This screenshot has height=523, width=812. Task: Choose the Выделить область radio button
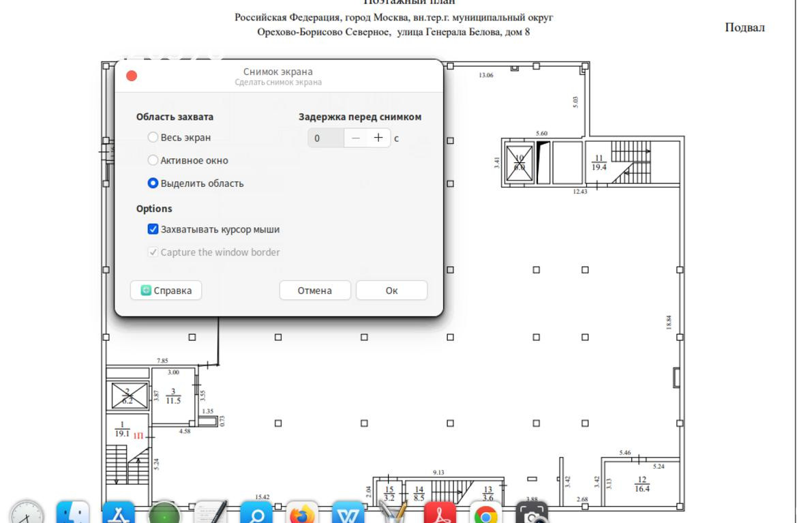coord(153,183)
